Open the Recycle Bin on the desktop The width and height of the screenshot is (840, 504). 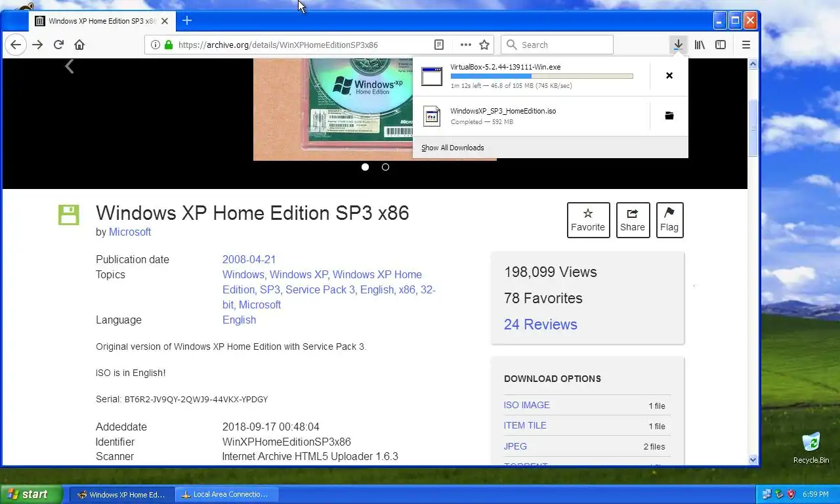pos(811,448)
